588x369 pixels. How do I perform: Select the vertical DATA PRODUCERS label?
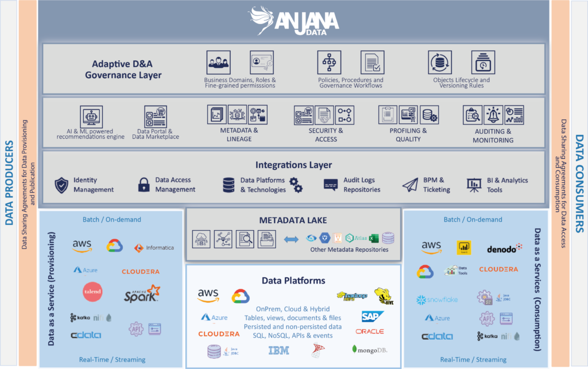[9, 182]
